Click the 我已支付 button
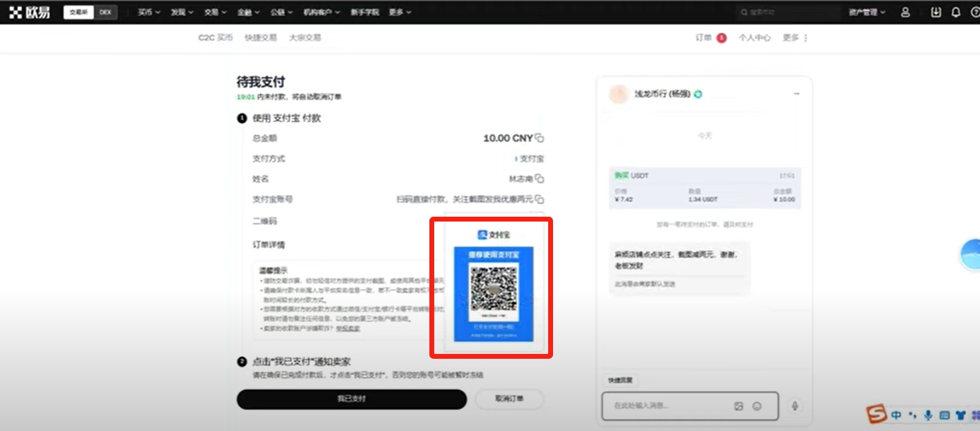 click(352, 399)
